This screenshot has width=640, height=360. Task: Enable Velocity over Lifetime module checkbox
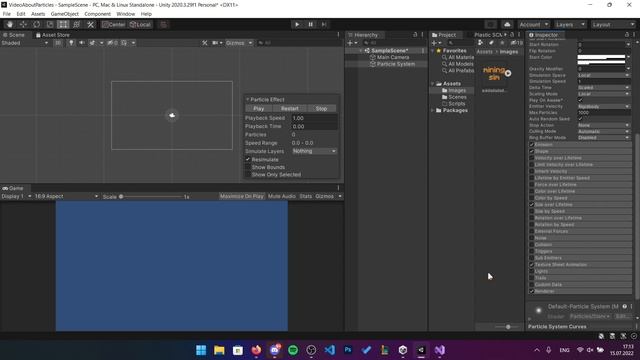pos(531,158)
